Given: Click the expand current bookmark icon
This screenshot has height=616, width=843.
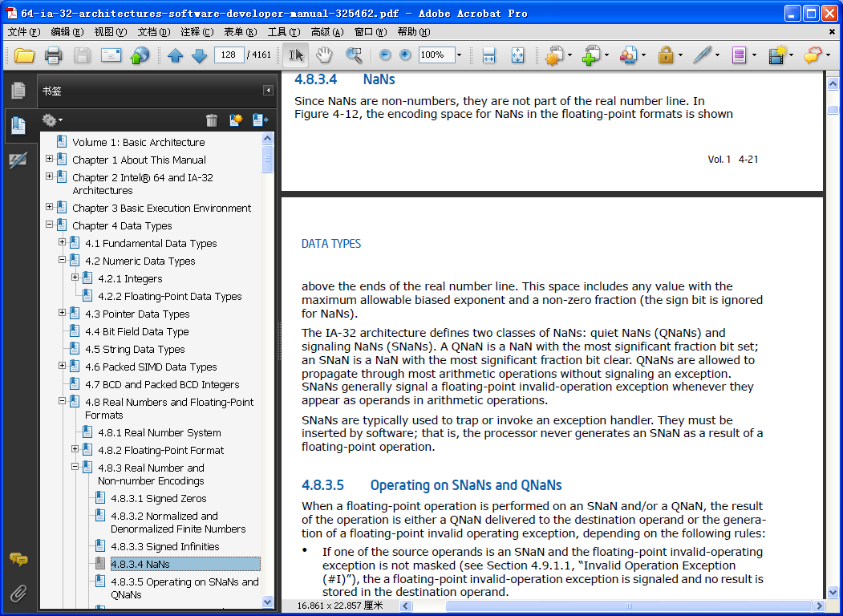Looking at the screenshot, I should click(x=260, y=120).
